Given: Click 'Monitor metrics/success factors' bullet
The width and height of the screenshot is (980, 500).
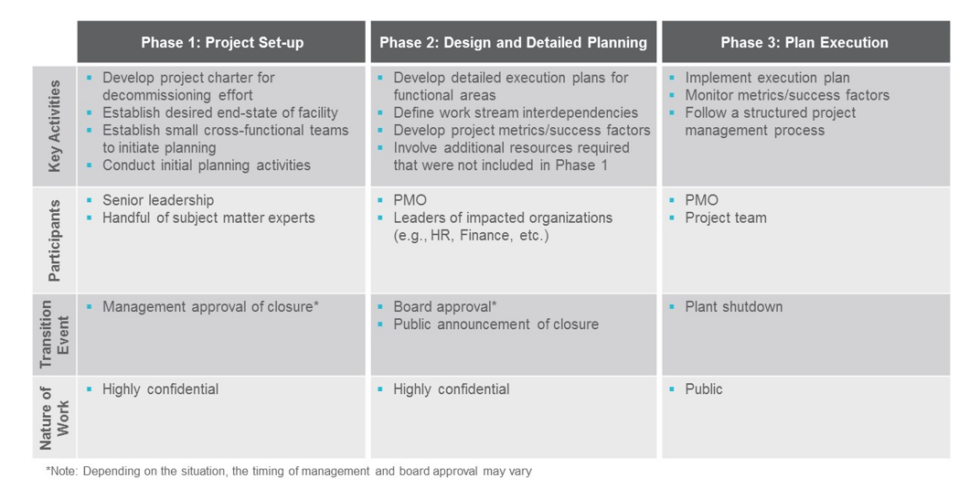Looking at the screenshot, I should (787, 95).
